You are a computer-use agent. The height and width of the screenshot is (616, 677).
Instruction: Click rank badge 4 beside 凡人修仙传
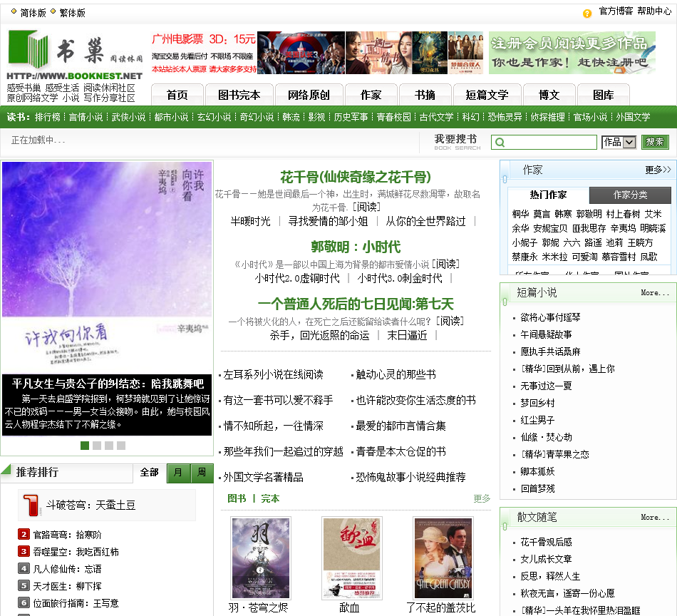[24, 568]
